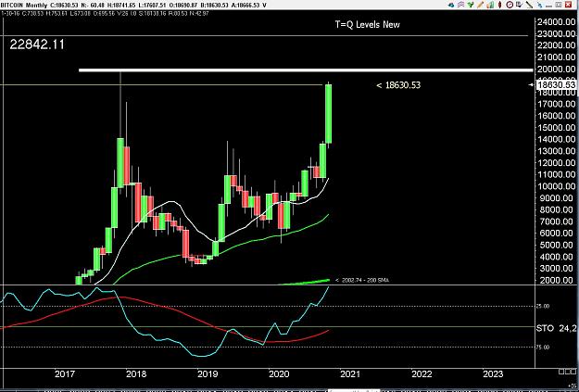Viewport: 579px width, 392px height.
Task: Click the 2000.00 price axis label
Action: (557, 280)
